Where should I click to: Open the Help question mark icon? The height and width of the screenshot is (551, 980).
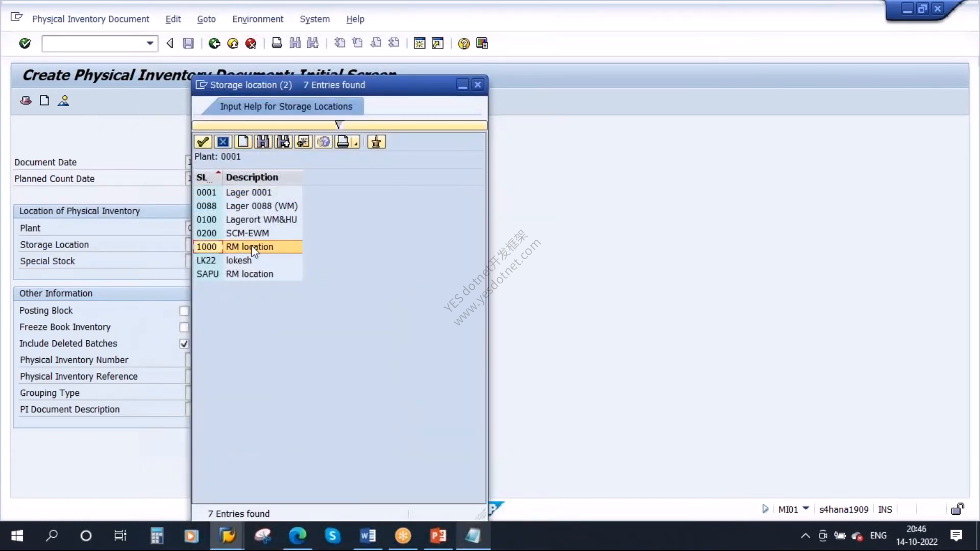[x=463, y=43]
